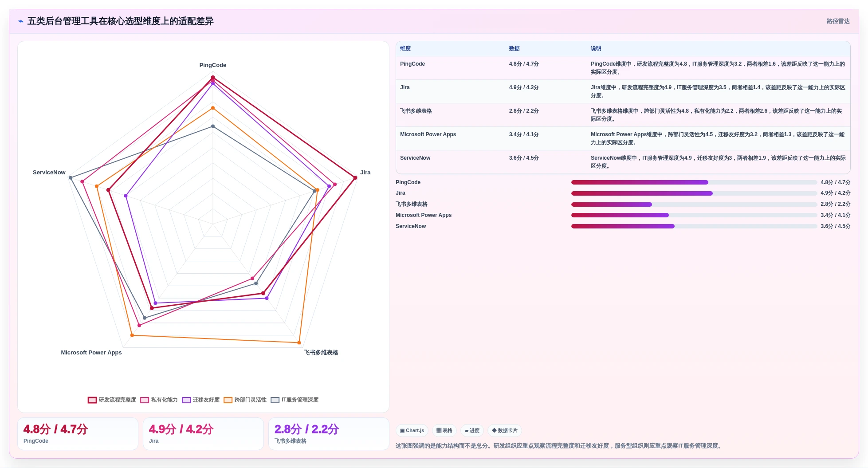Click the blue title icon beside the heading
Viewport: 868px width, 468px height.
click(21, 21)
